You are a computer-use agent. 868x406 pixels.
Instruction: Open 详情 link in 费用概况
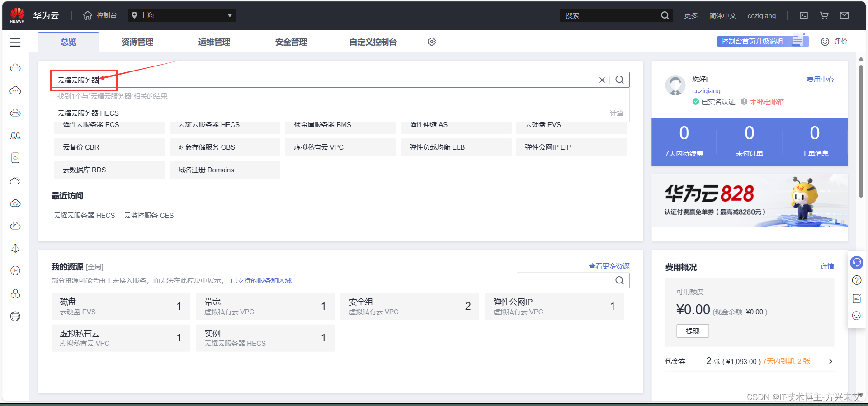[x=827, y=266]
